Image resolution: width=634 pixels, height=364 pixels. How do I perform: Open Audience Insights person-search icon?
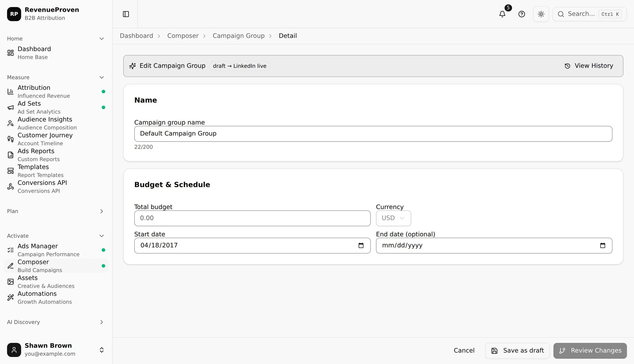tap(11, 123)
